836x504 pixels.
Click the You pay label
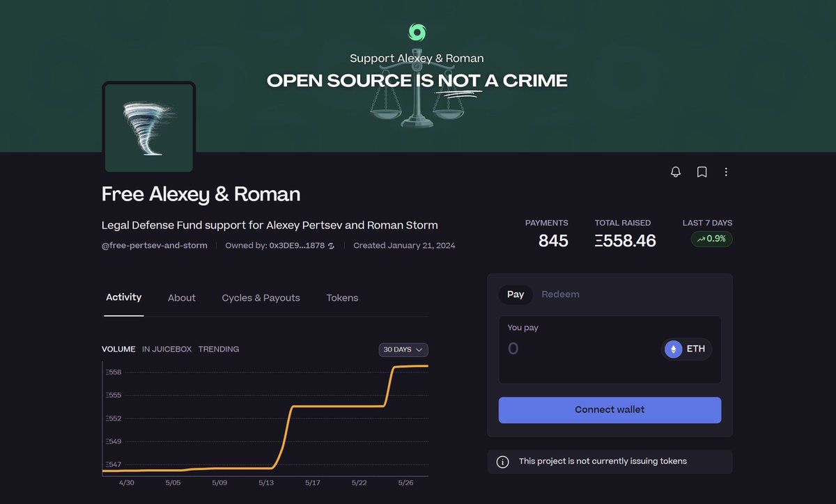click(522, 328)
